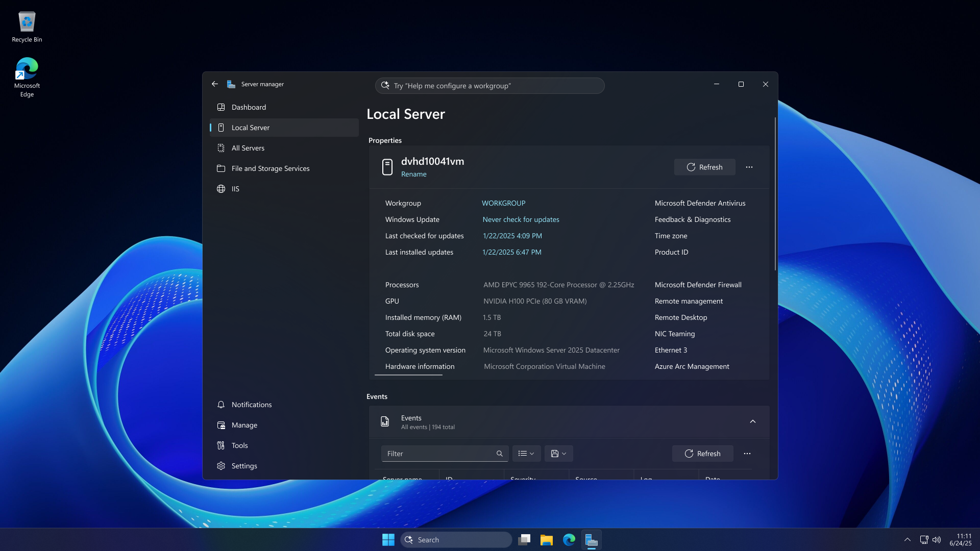This screenshot has height=551, width=980.
Task: Open File Explorer from taskbar
Action: [547, 540]
